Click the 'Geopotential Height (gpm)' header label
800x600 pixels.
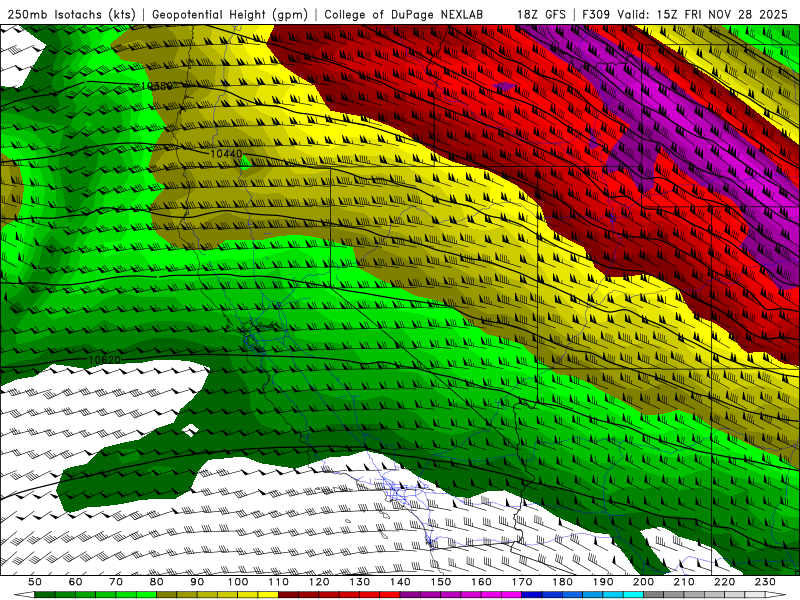click(230, 14)
